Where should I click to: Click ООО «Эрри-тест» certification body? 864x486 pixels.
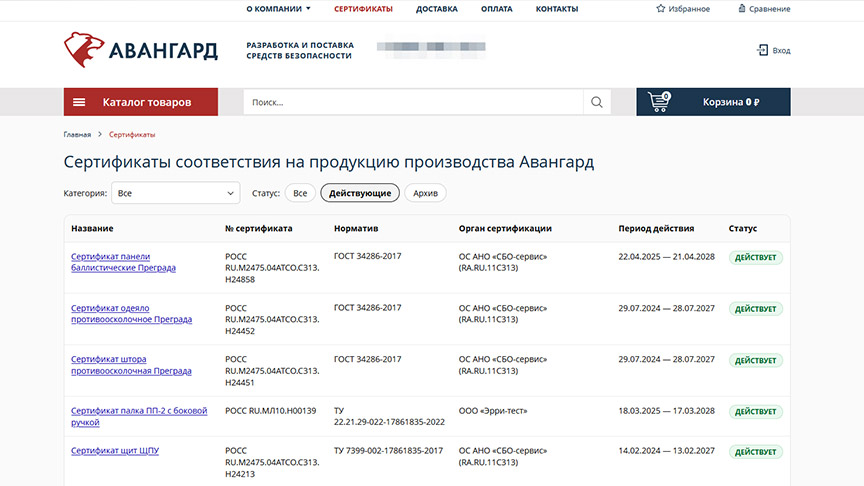point(493,411)
